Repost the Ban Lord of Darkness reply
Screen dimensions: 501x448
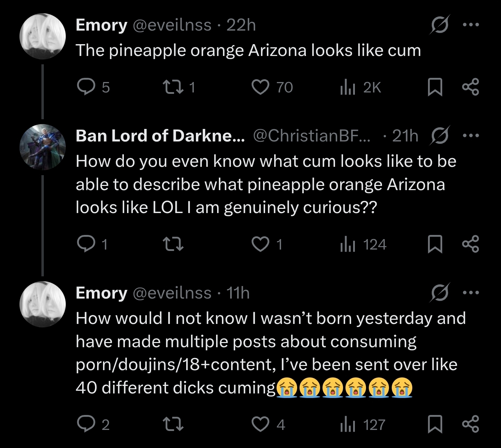(x=173, y=244)
